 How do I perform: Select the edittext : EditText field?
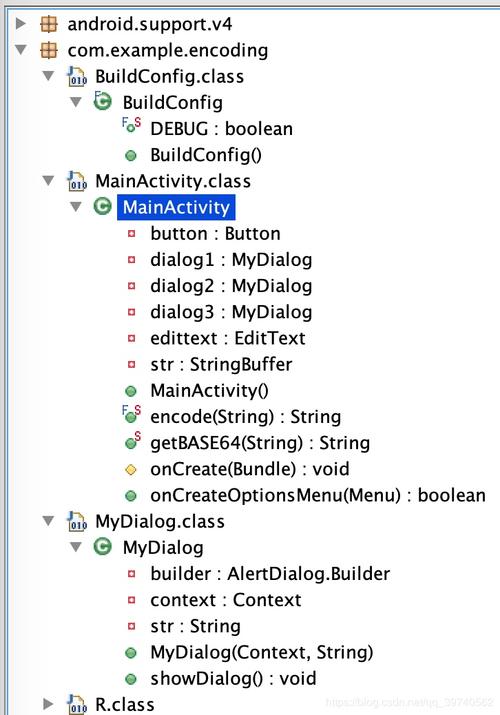pyautogui.click(x=228, y=338)
